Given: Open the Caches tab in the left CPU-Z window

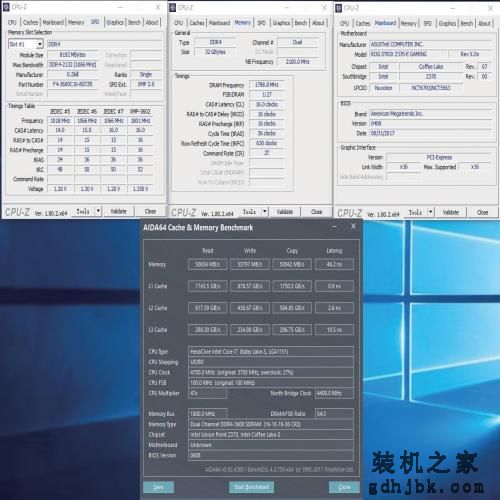Looking at the screenshot, I should [x=30, y=22].
